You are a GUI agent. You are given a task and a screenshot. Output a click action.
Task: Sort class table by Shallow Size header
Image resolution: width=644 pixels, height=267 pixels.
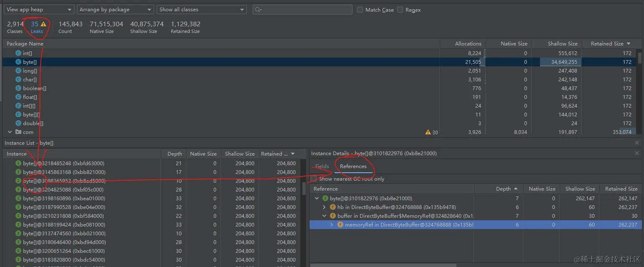(x=563, y=43)
